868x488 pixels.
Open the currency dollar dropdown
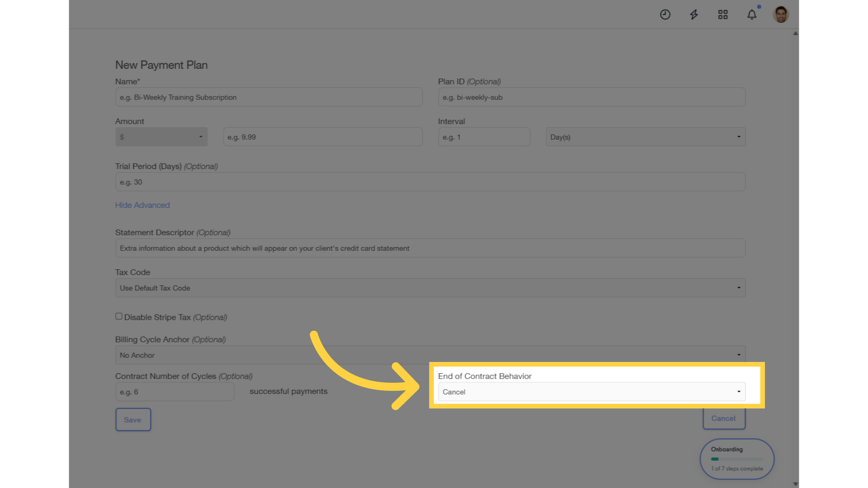point(161,137)
